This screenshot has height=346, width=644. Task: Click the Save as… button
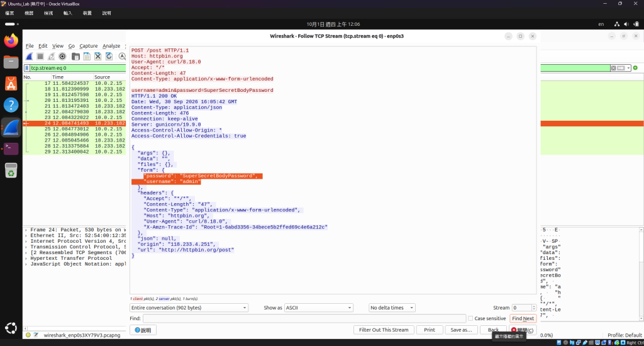(x=461, y=330)
